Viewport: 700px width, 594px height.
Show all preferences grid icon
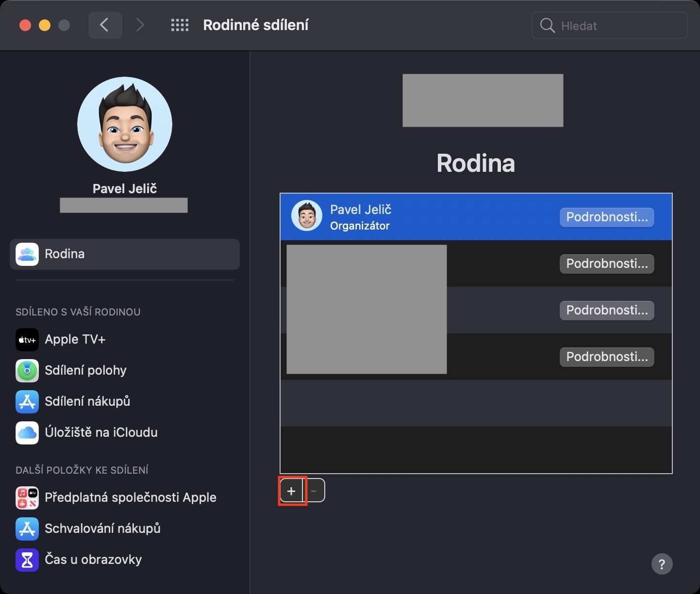coord(180,25)
